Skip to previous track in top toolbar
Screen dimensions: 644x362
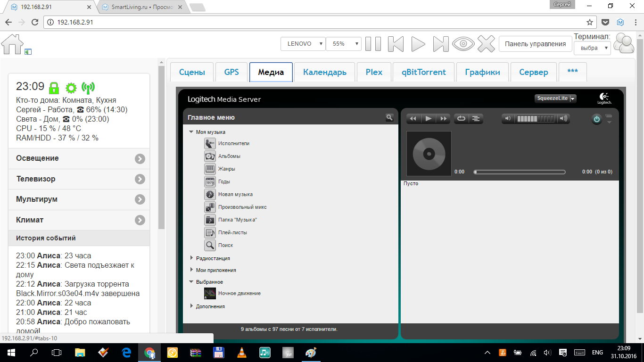[x=396, y=44]
